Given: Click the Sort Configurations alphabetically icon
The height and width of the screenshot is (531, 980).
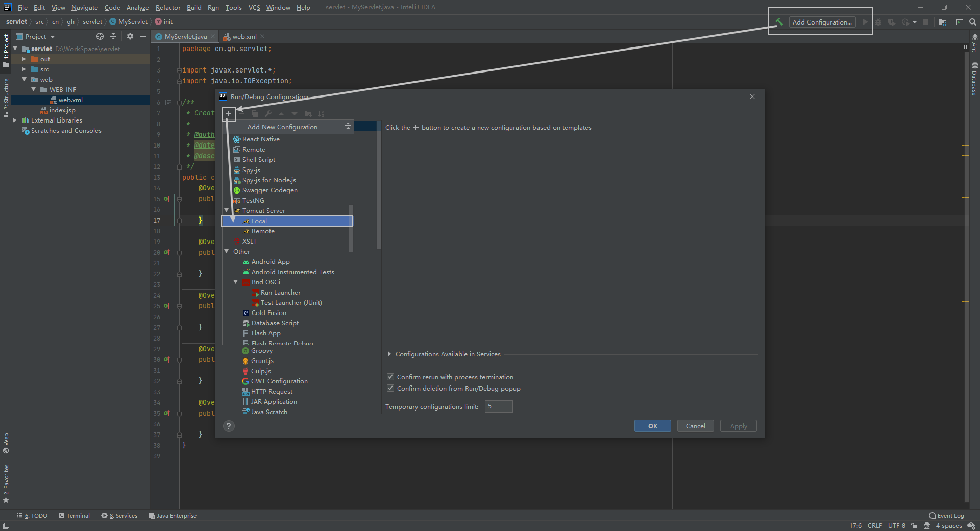Looking at the screenshot, I should 321,114.
